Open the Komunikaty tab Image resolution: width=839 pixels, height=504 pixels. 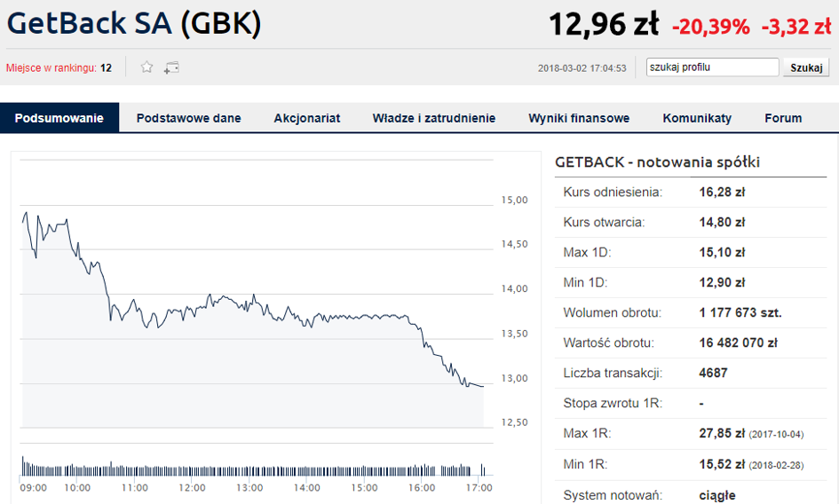[x=697, y=118]
